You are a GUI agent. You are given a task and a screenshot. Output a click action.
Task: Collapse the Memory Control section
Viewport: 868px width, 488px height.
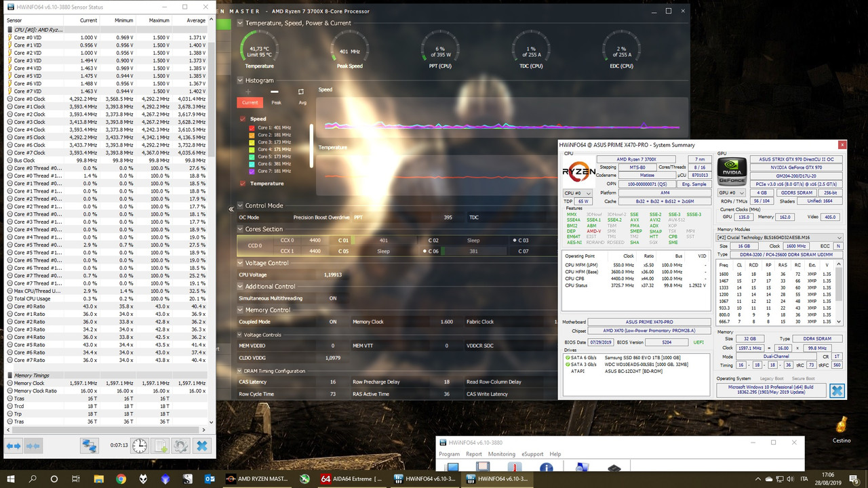pyautogui.click(x=240, y=310)
